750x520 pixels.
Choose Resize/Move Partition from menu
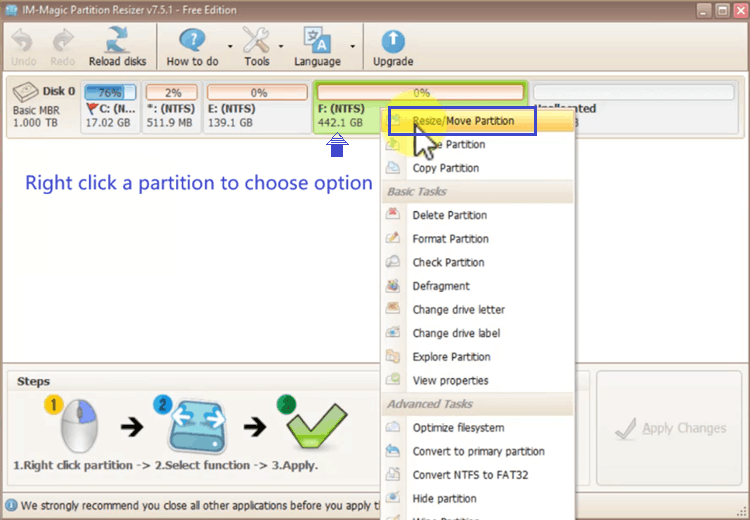478,121
